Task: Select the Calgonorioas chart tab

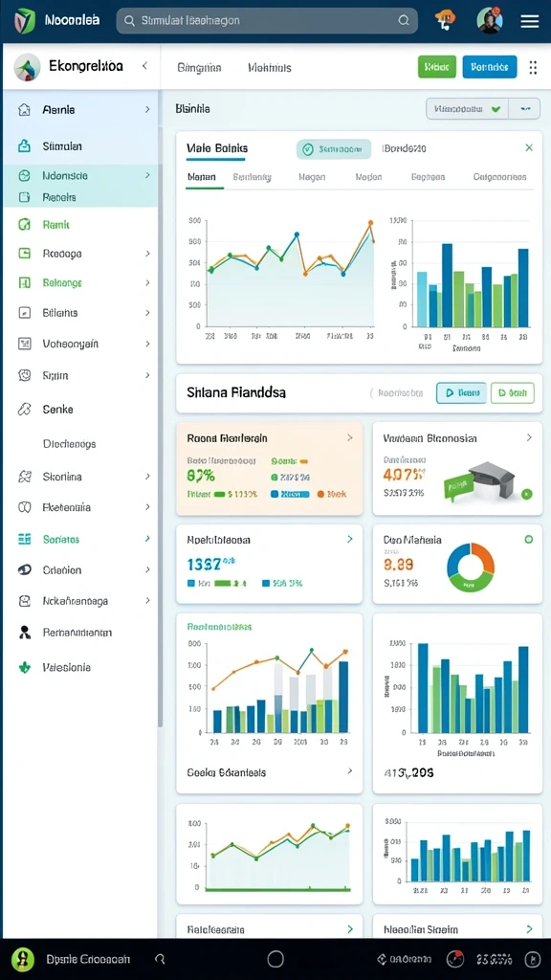Action: pyautogui.click(x=499, y=177)
